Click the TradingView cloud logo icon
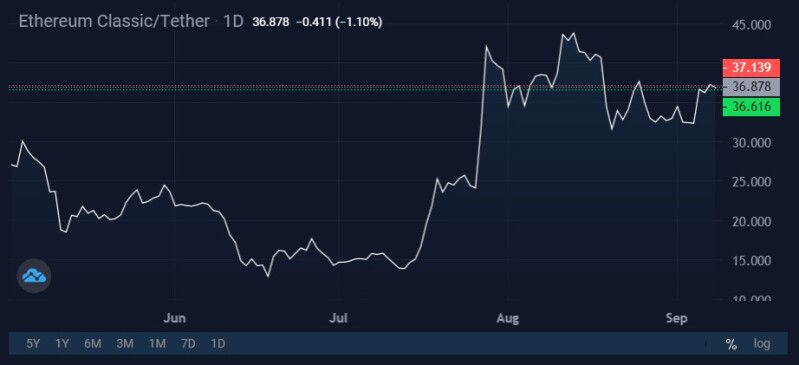The height and width of the screenshot is (365, 799). (x=34, y=276)
